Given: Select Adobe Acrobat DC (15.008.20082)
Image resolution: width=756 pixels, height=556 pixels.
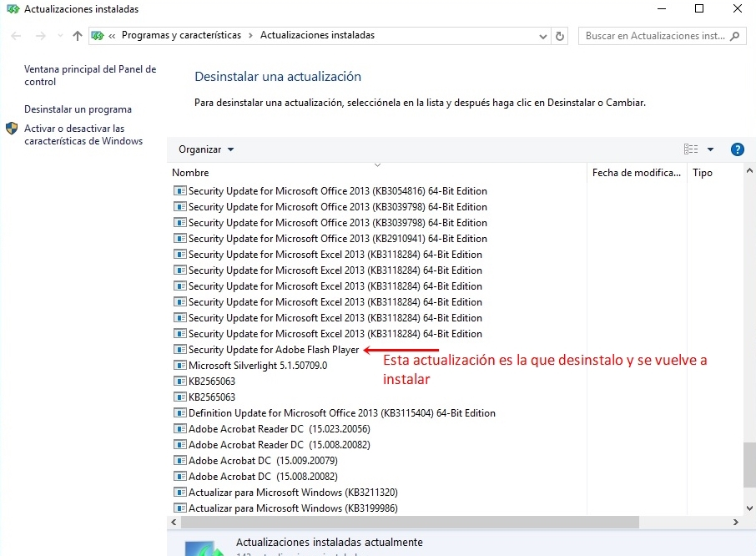Looking at the screenshot, I should 263,477.
